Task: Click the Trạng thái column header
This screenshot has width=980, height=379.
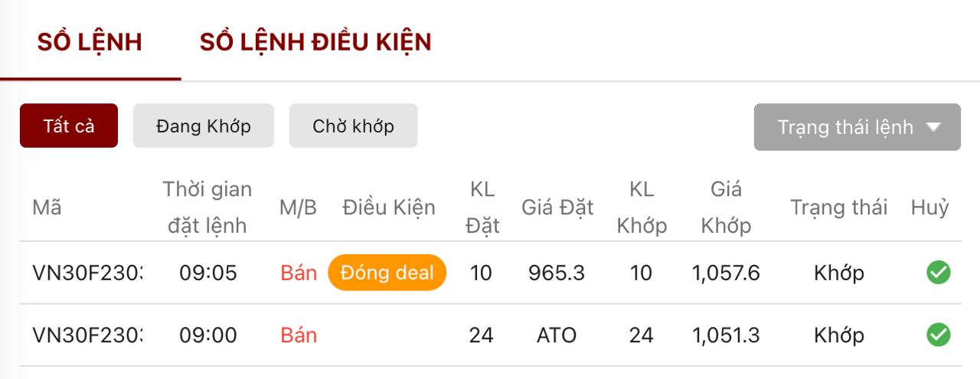Action: (x=838, y=207)
